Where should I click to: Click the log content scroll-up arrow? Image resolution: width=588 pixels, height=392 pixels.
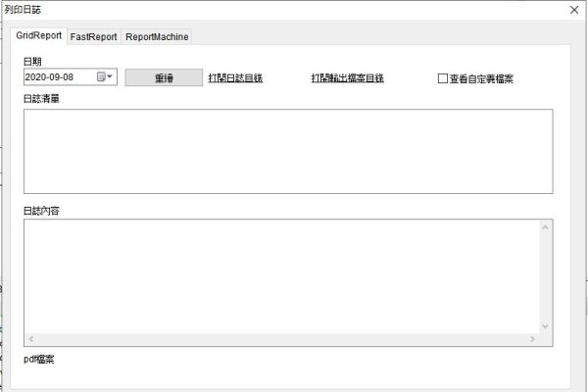pyautogui.click(x=545, y=227)
